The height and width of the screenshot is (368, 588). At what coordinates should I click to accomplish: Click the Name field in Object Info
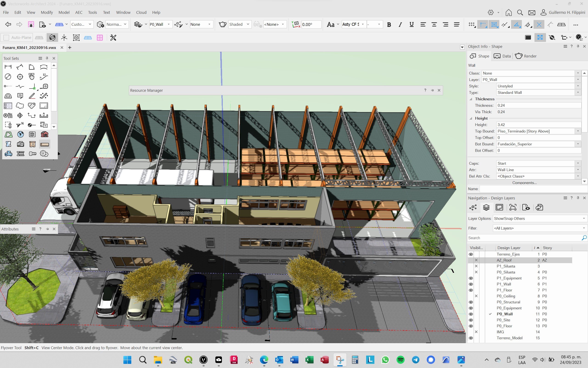pos(533,189)
